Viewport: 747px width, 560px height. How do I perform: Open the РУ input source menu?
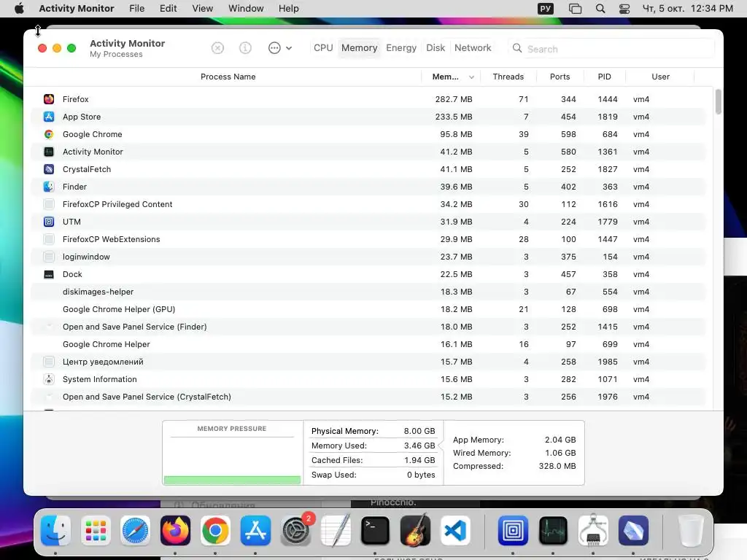pyautogui.click(x=546, y=9)
